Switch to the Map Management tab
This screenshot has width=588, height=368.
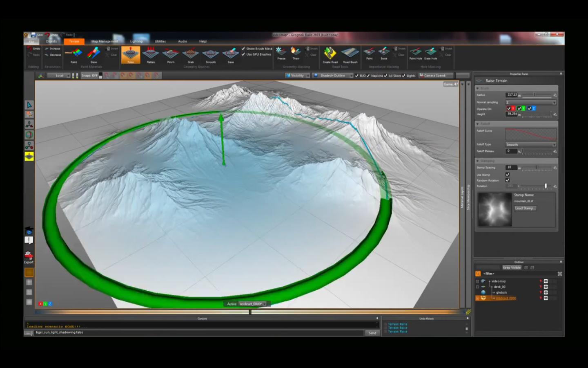(x=105, y=41)
